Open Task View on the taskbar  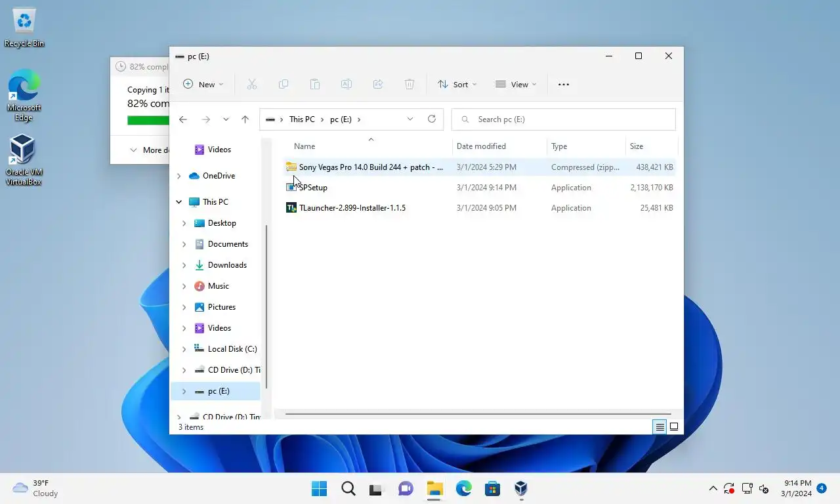coord(375,488)
